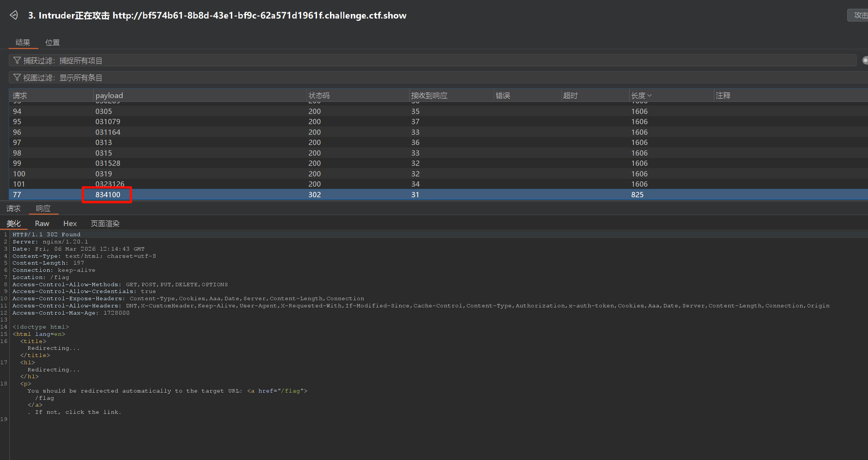Click the sort arrow on 长度 column
868x460 pixels.
point(650,96)
